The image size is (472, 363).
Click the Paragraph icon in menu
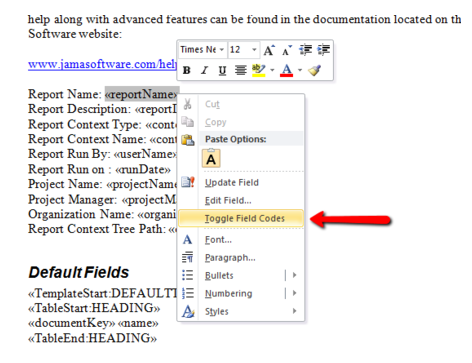coord(188,257)
